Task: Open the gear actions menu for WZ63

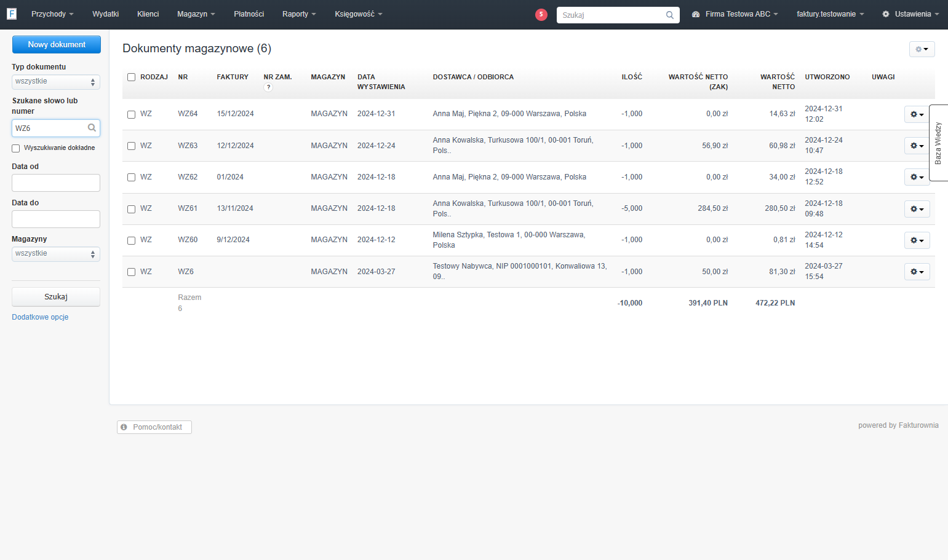Action: click(917, 146)
